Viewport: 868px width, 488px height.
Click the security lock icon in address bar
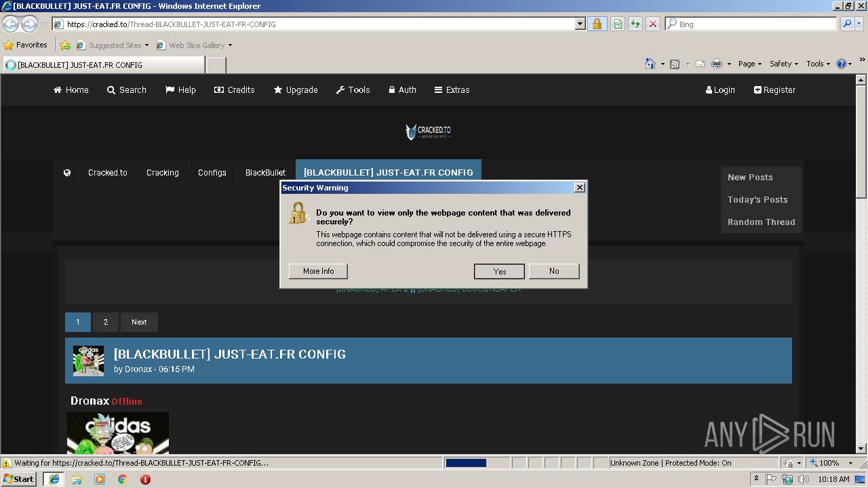click(x=597, y=24)
